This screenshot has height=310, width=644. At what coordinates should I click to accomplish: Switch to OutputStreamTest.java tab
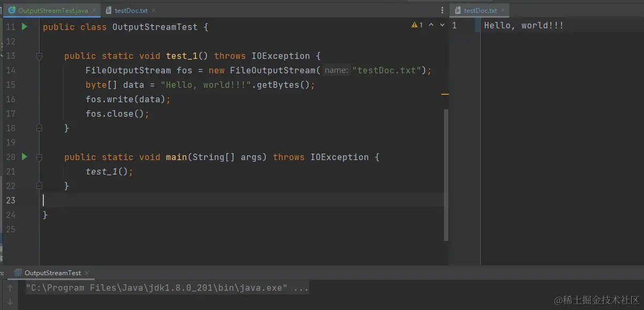52,10
